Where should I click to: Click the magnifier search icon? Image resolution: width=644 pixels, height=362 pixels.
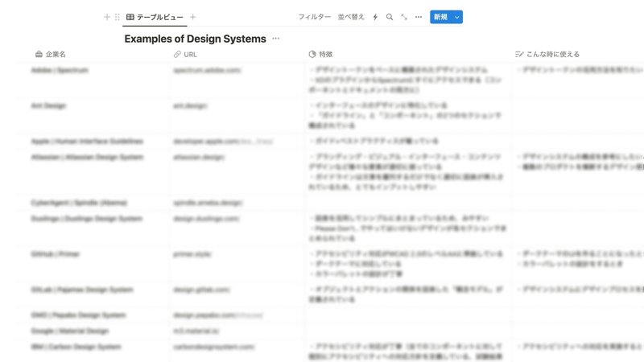[x=390, y=17]
